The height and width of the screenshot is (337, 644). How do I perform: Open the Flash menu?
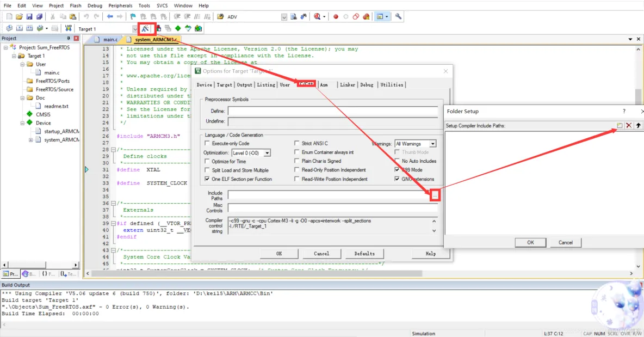tap(76, 5)
